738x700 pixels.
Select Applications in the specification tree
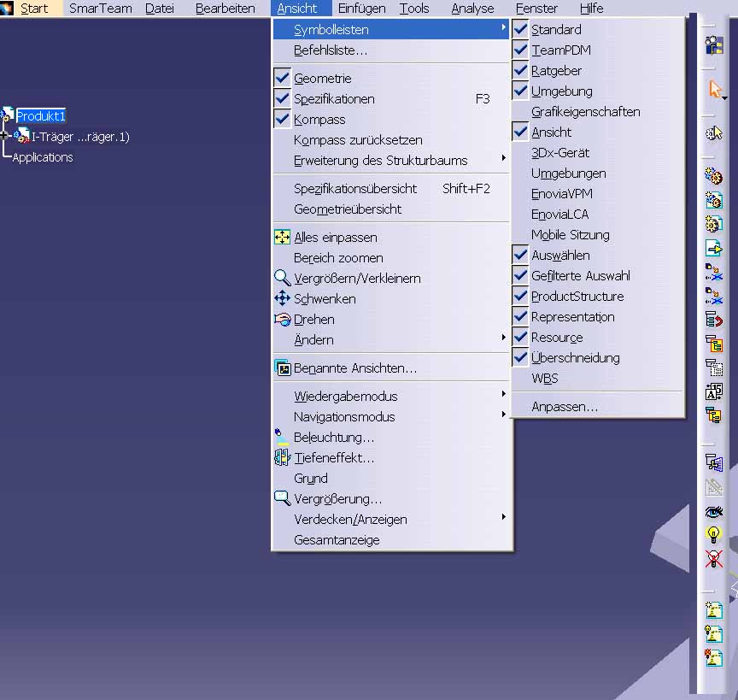point(43,157)
